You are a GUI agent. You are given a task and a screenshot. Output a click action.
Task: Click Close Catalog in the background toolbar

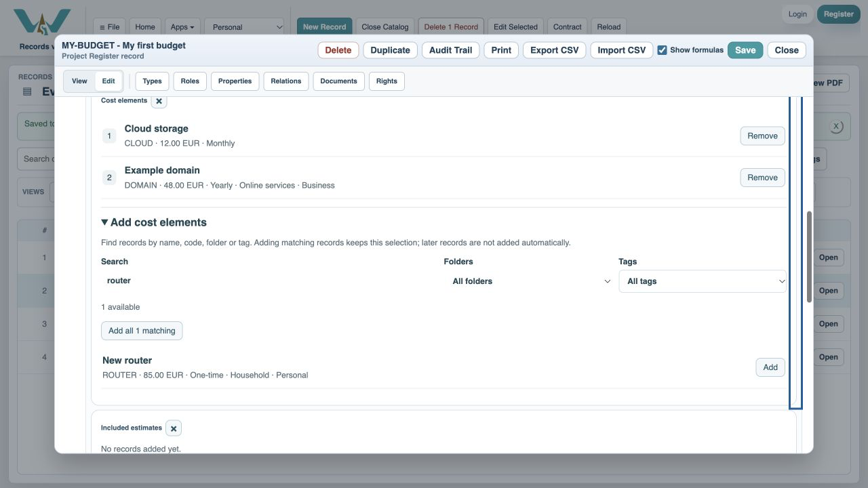[385, 27]
